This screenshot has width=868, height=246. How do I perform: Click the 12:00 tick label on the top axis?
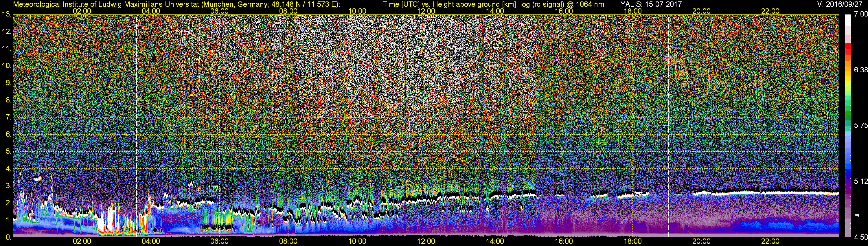pos(426,11)
